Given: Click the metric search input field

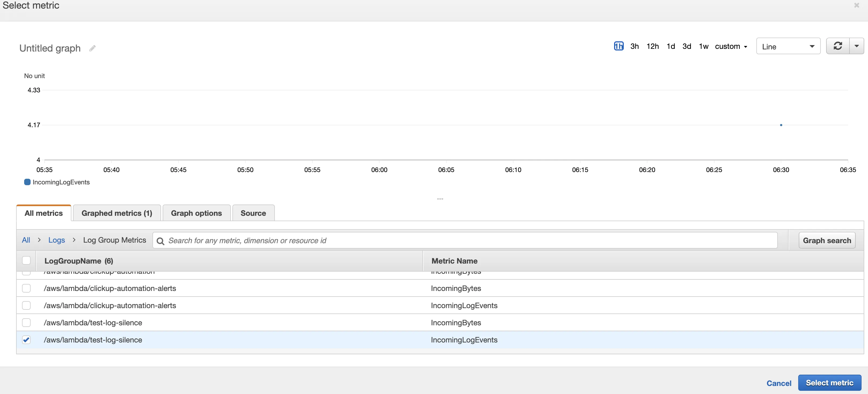Looking at the screenshot, I should tap(468, 241).
